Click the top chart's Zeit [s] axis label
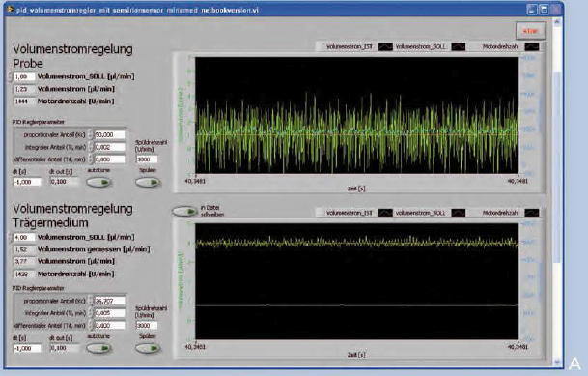588x376 pixels. click(x=356, y=188)
